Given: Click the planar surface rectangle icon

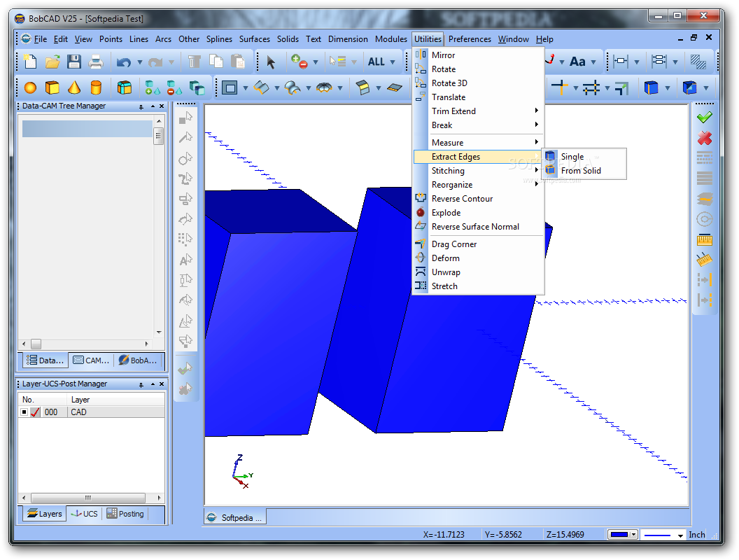Looking at the screenshot, I should point(230,87).
